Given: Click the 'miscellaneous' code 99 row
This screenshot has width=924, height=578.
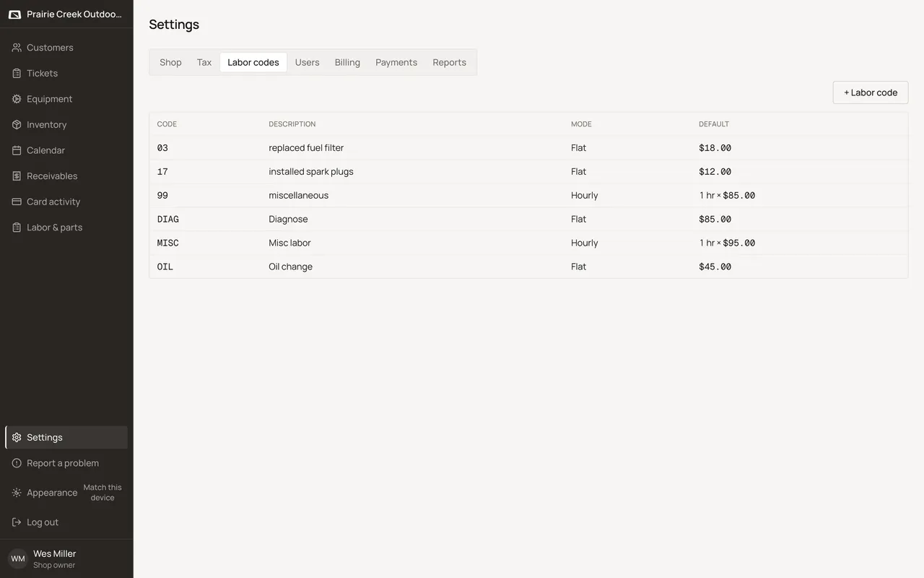Looking at the screenshot, I should click(528, 195).
